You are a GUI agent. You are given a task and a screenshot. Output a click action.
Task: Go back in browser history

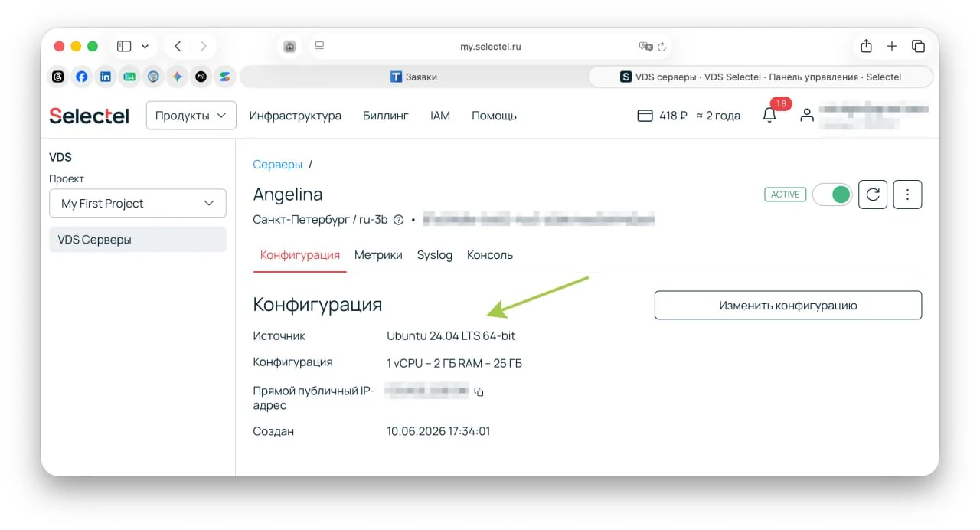(178, 46)
